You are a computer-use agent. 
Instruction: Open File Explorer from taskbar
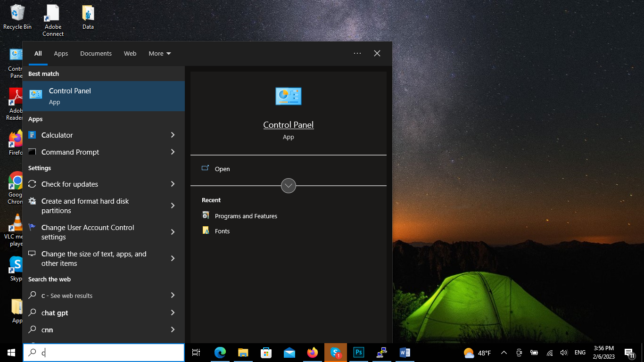click(243, 353)
